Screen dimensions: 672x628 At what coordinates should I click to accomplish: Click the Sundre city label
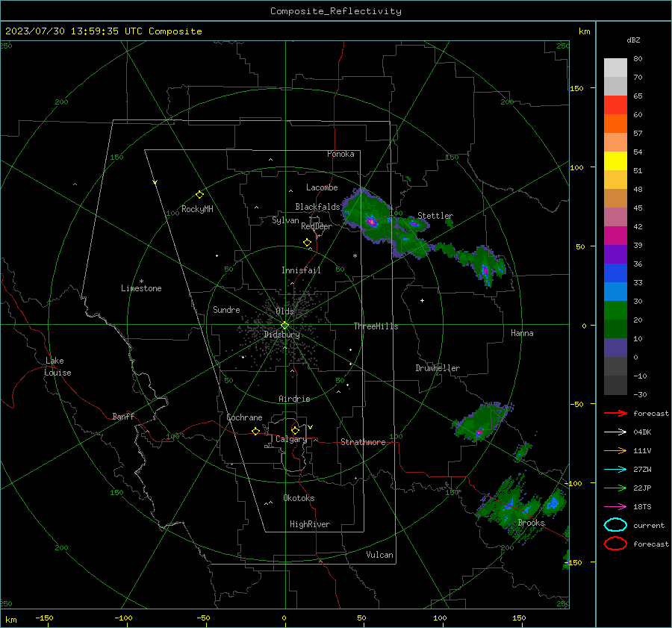click(226, 309)
